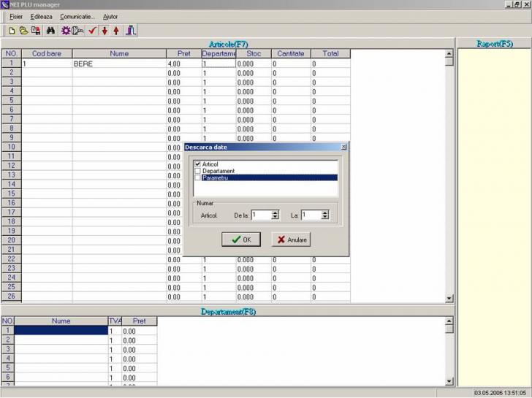This screenshot has width=532, height=398.
Task: Click the Open folder toolbar icon
Action: point(23,31)
